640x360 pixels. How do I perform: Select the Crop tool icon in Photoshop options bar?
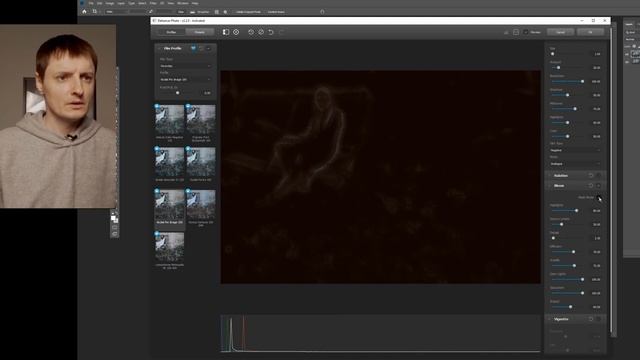point(95,12)
